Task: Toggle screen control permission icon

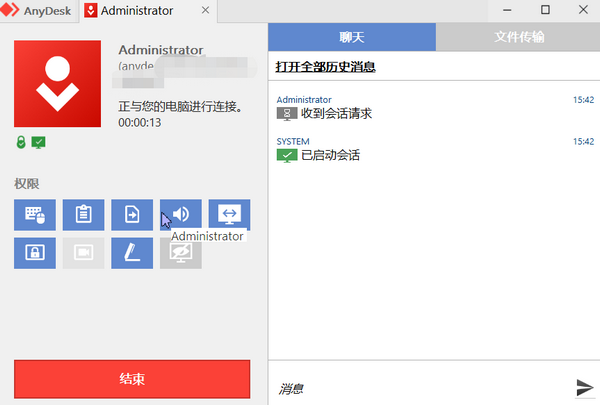Action: click(229, 215)
